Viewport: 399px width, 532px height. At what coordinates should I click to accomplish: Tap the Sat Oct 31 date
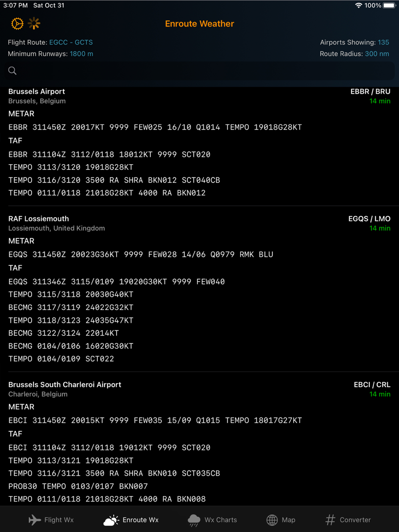(x=49, y=5)
